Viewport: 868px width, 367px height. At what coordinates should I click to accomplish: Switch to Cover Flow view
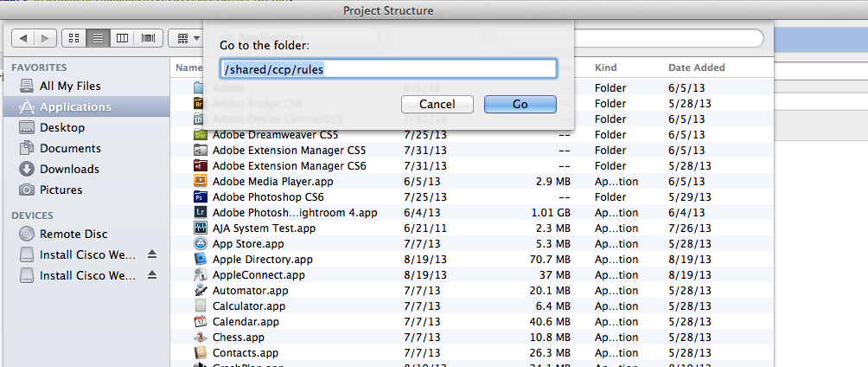pos(148,38)
